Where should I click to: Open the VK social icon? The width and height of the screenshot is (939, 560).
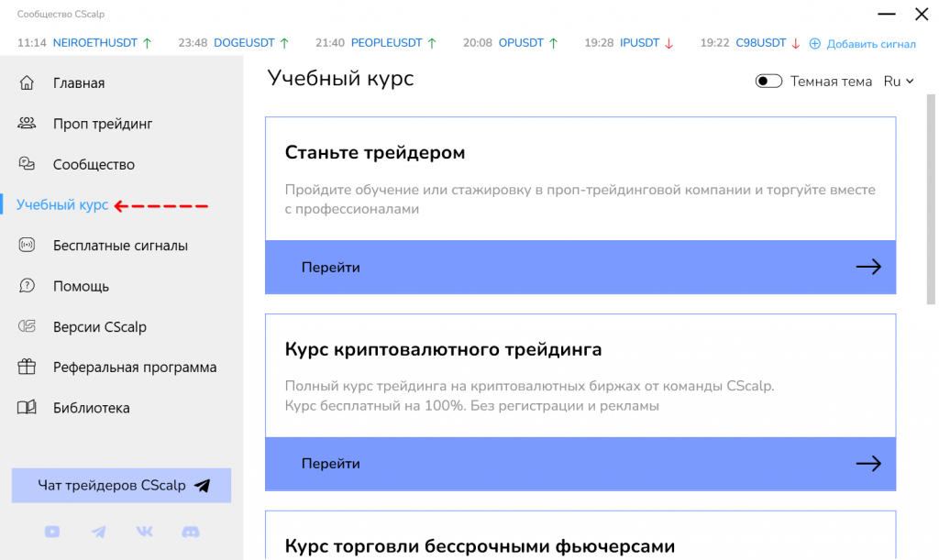145,532
